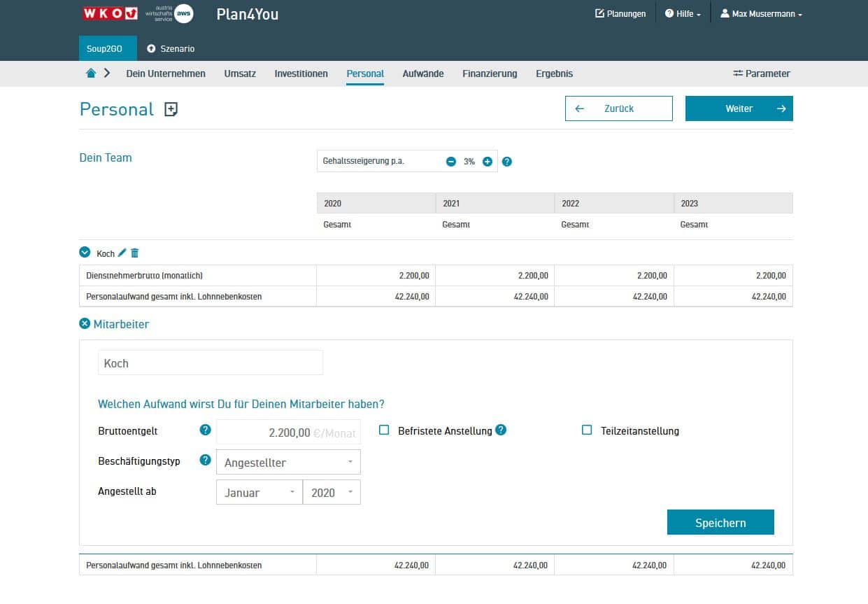Screen dimensions: 868x604
Task: Enable the Befristete Anstellung checkbox
Action: (x=384, y=430)
